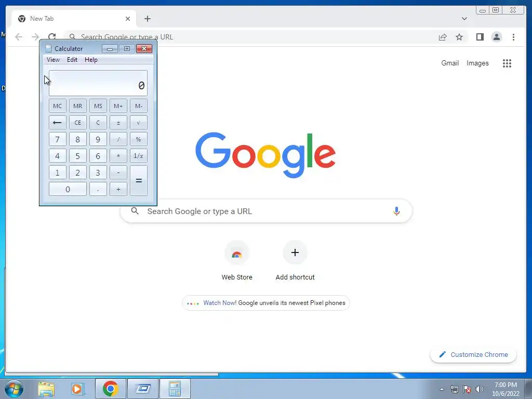The width and height of the screenshot is (532, 399).
Task: Click the minus button in Calculator
Action: pos(118,172)
